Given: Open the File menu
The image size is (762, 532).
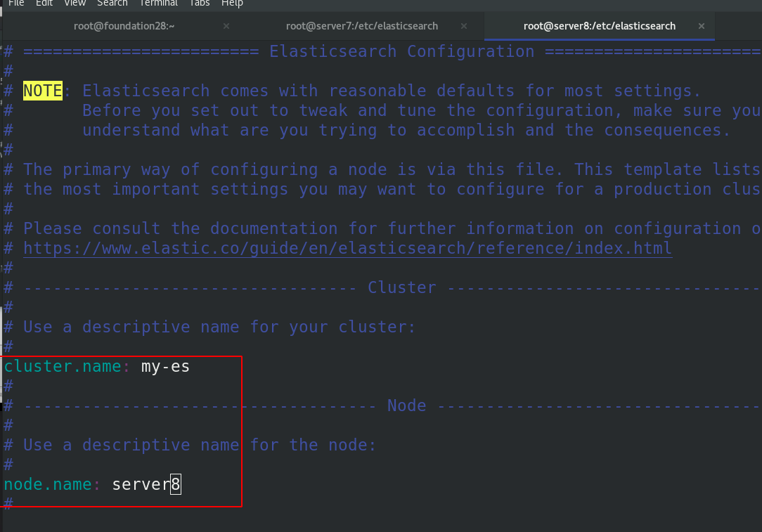Looking at the screenshot, I should pos(16,3).
